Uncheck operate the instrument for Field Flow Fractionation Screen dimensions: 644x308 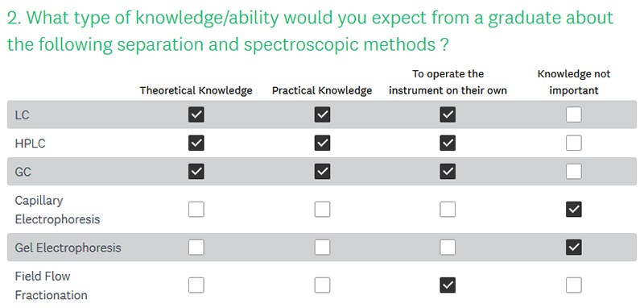click(x=448, y=285)
